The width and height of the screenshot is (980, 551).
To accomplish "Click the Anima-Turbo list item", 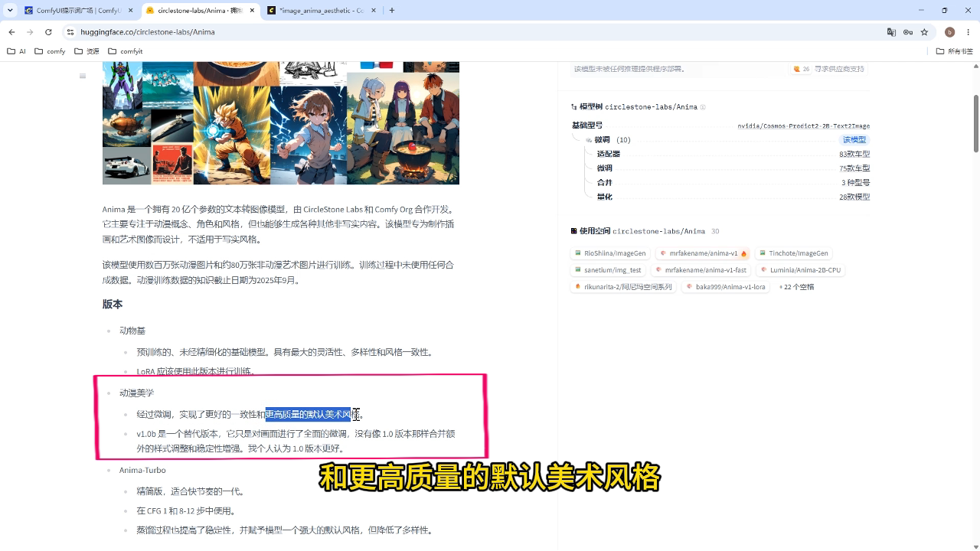I will [x=142, y=470].
